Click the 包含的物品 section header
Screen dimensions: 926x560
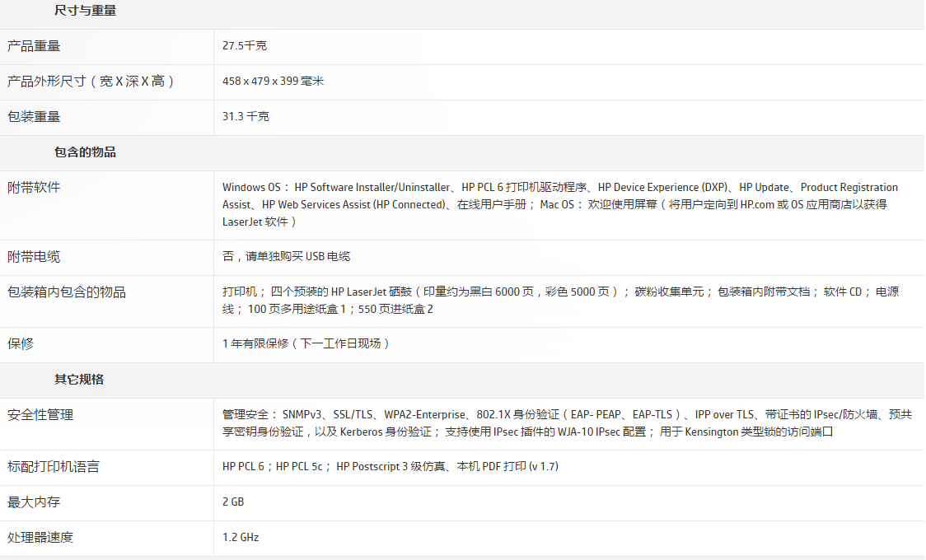pos(85,152)
